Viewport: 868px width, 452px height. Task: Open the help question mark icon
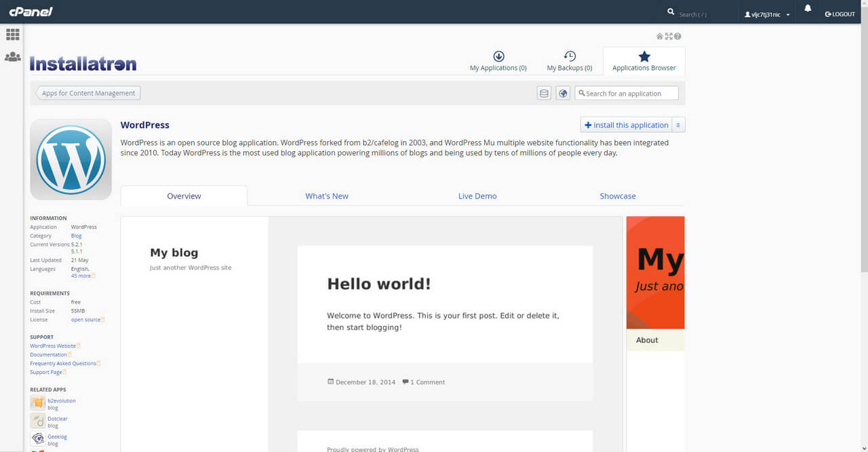point(677,37)
